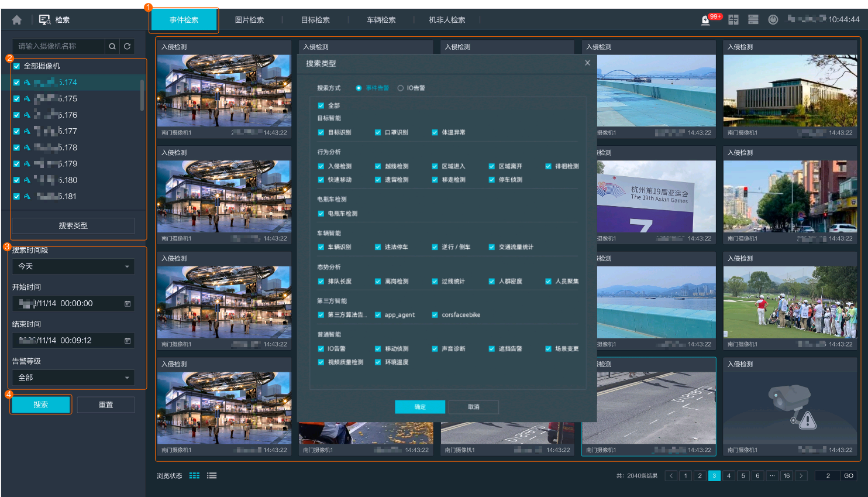Click the home icon in top bar

(16, 20)
